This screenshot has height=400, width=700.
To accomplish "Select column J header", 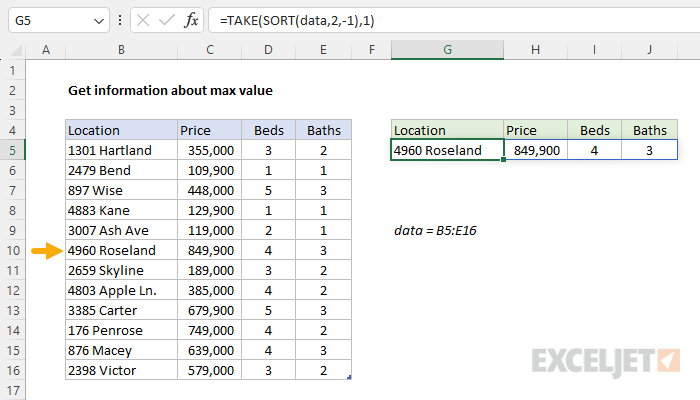I will (649, 50).
